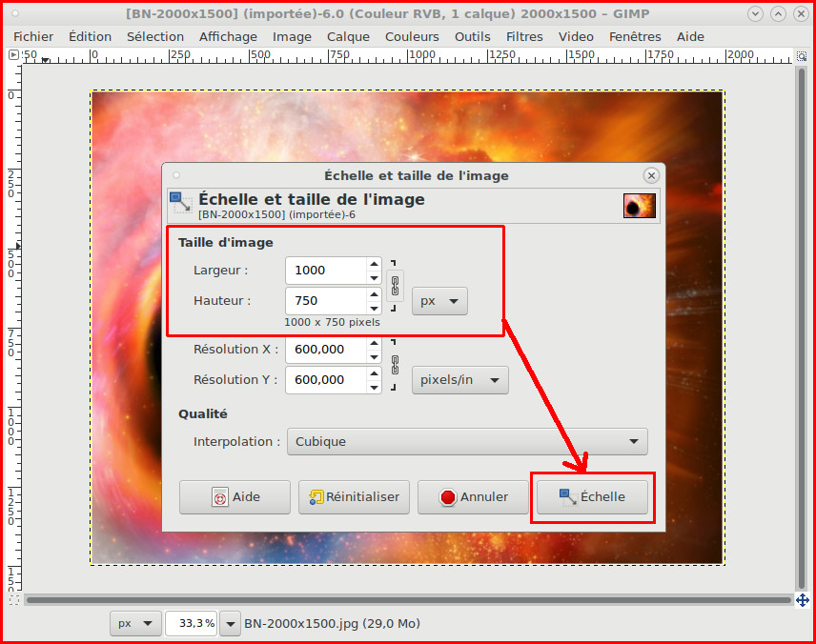This screenshot has height=644, width=816.
Task: Decrease Largeur with down arrow
Action: point(375,278)
